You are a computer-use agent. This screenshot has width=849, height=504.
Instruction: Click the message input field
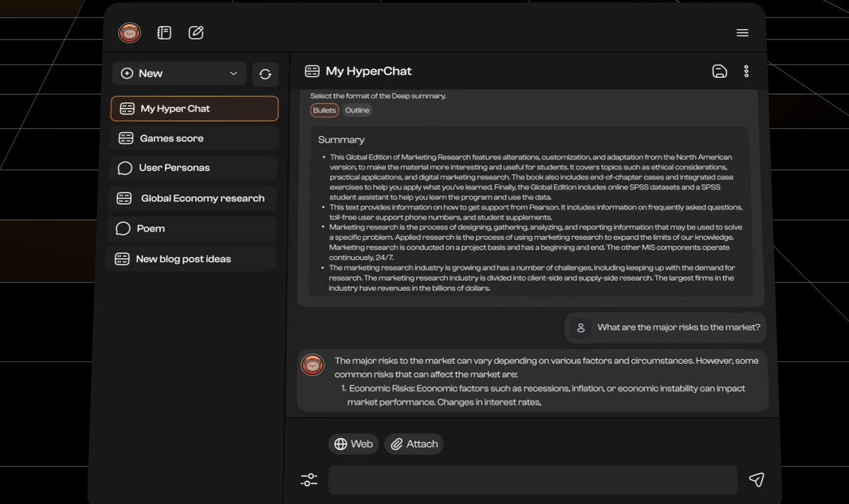pyautogui.click(x=532, y=480)
